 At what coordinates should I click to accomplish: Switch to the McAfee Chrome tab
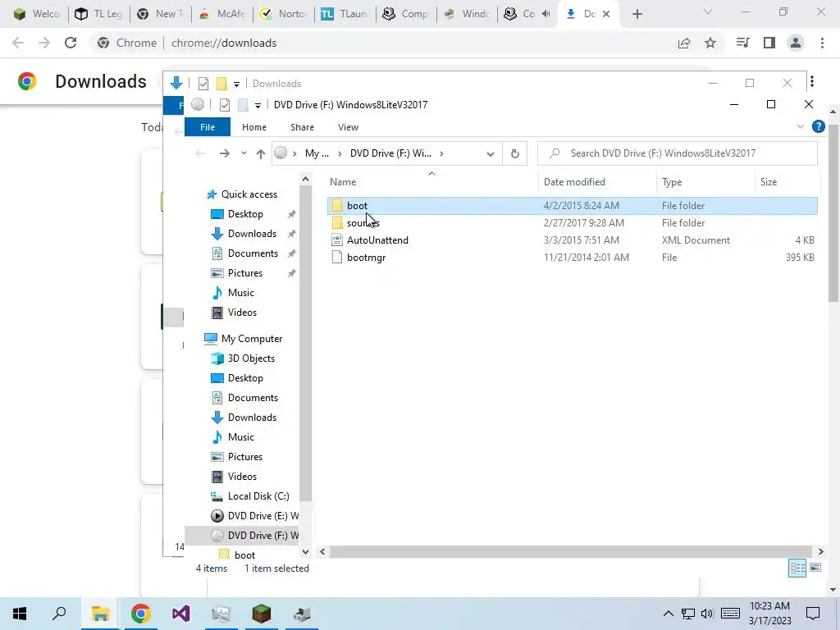221,14
